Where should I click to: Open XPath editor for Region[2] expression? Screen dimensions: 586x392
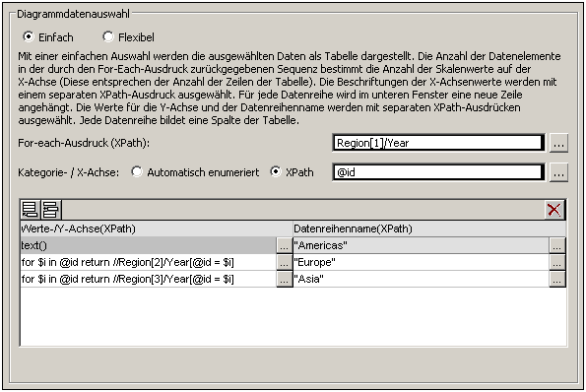[284, 262]
